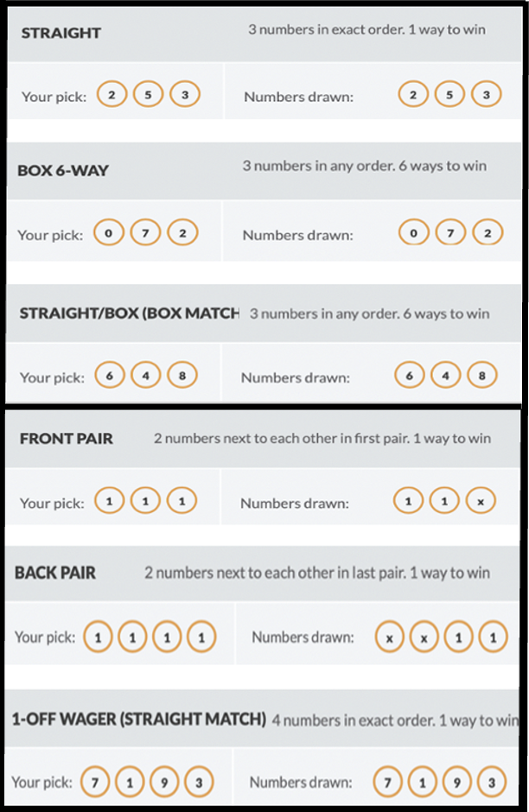Image resolution: width=529 pixels, height=812 pixels.
Task: Click the x ball in Front Pair numbers drawn
Action: pyautogui.click(x=481, y=501)
